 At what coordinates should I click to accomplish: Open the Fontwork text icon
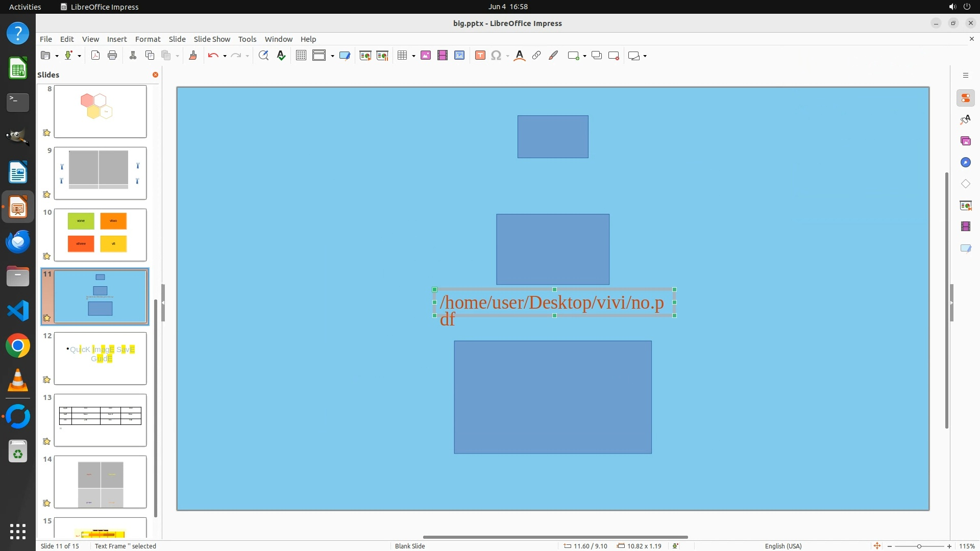click(520, 56)
